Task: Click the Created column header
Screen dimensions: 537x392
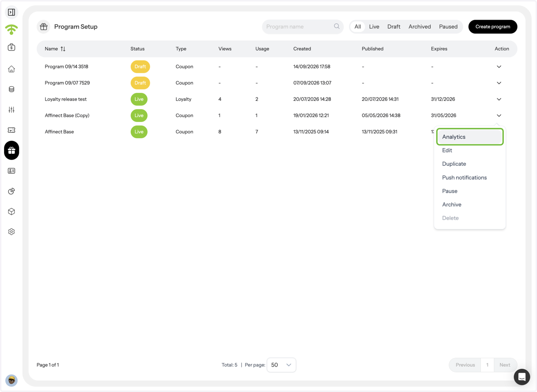Action: point(302,49)
